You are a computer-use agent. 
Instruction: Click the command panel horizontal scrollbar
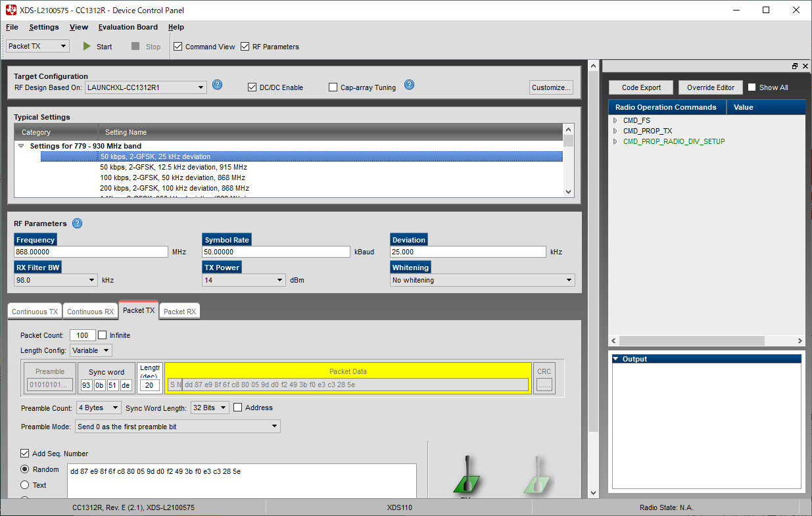[x=692, y=341]
